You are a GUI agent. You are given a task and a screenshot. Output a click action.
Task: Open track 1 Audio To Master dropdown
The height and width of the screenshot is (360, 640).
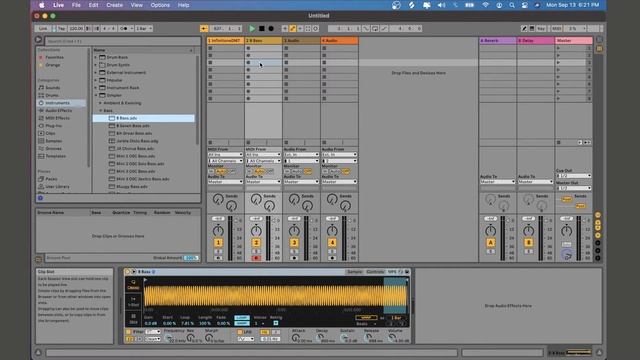(x=225, y=182)
